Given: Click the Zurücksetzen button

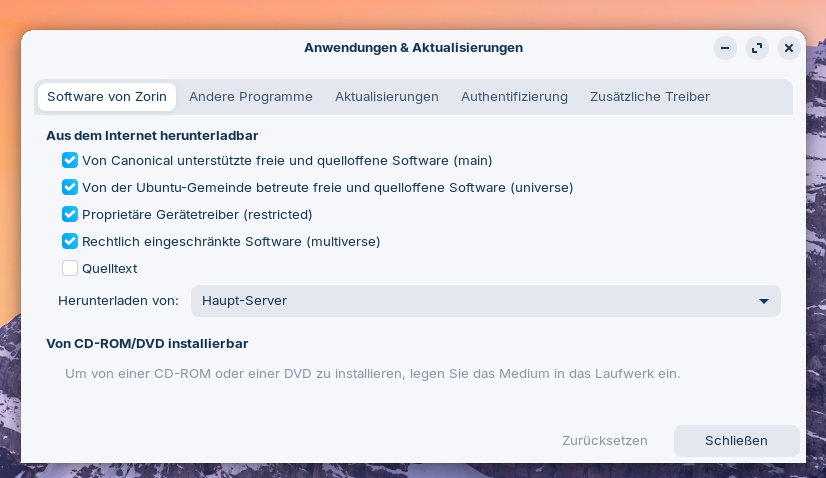Looking at the screenshot, I should (x=605, y=441).
